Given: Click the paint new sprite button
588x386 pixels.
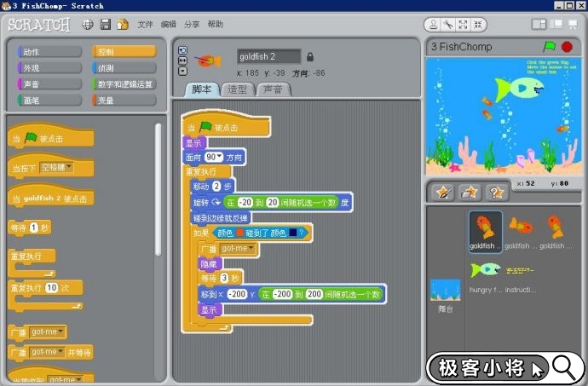Looking at the screenshot, I should pos(442,192).
